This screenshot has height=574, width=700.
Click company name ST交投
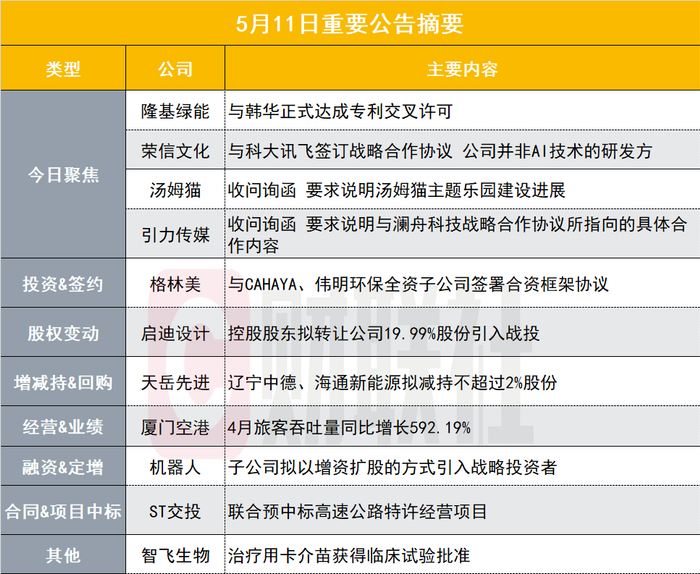175,511
